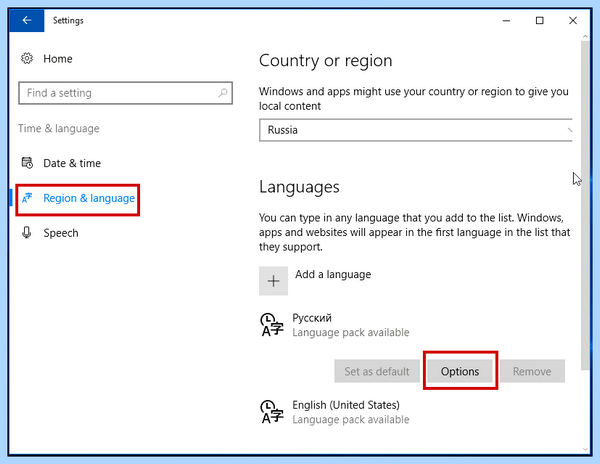Click the Add a language label
Viewport: 600px width, 464px height.
tap(333, 274)
